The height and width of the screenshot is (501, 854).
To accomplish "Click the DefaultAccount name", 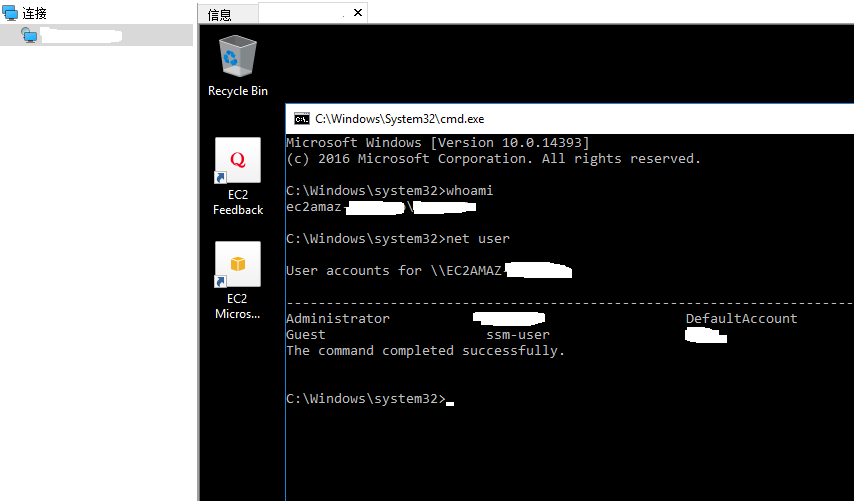I will pyautogui.click(x=741, y=319).
